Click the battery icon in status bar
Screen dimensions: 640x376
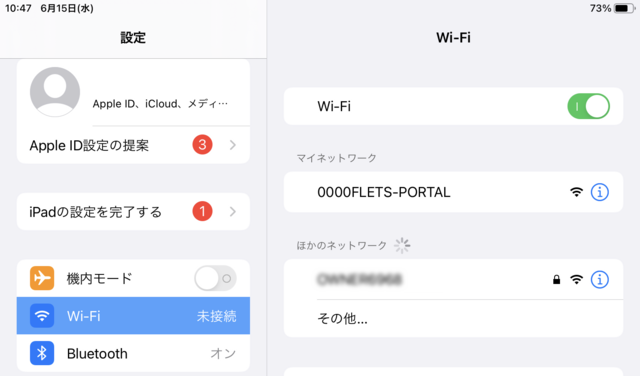624,8
